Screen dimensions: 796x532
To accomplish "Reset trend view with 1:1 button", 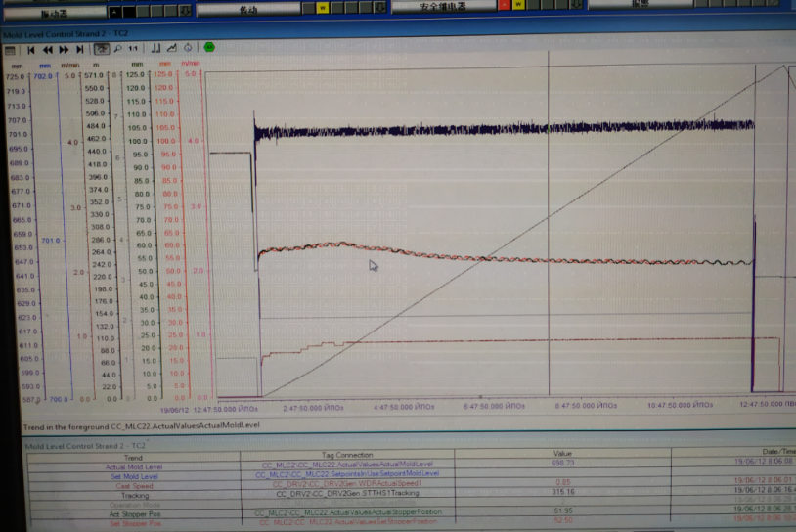I will (x=133, y=48).
